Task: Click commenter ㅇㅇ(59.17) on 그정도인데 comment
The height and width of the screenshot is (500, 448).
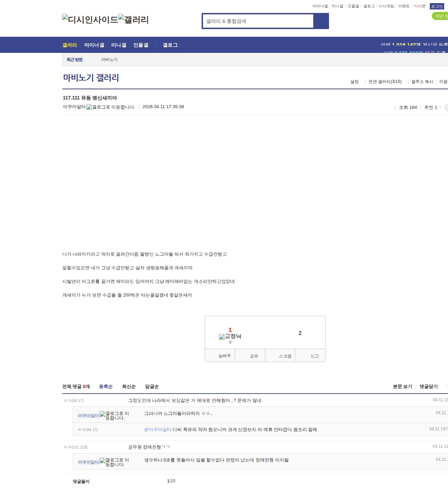Action: (x=74, y=401)
